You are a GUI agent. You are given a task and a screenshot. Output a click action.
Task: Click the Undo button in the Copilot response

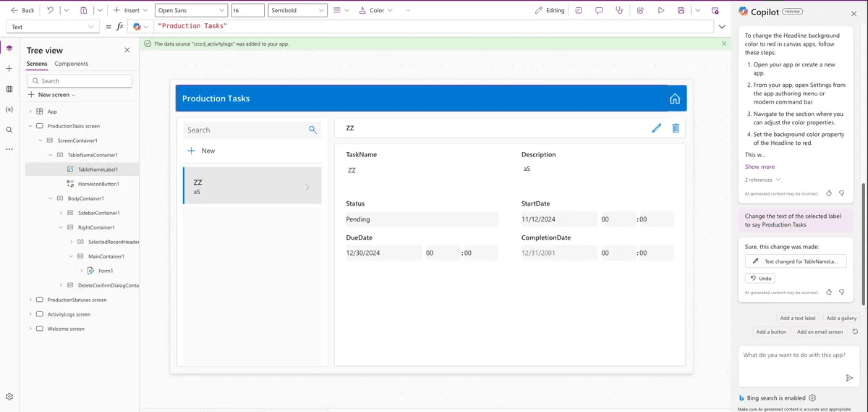click(x=761, y=278)
